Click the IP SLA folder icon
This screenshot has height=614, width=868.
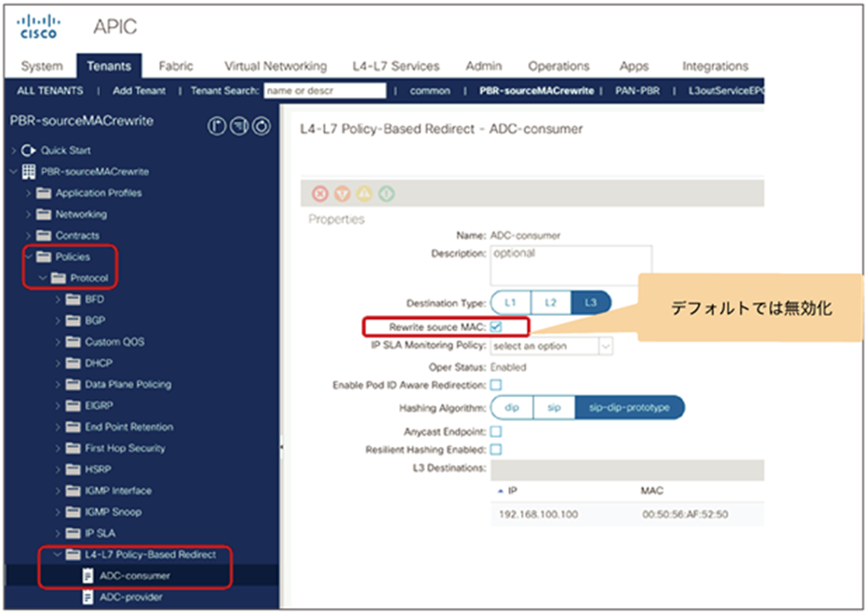[73, 534]
